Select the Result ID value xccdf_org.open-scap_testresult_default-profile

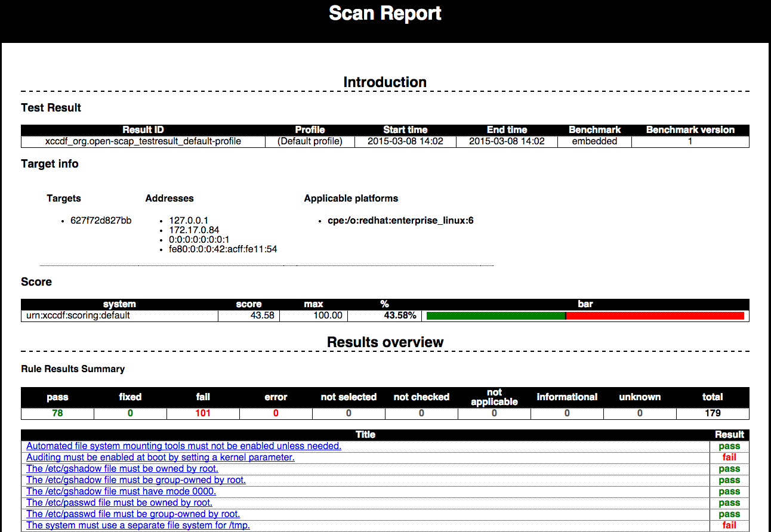point(143,141)
